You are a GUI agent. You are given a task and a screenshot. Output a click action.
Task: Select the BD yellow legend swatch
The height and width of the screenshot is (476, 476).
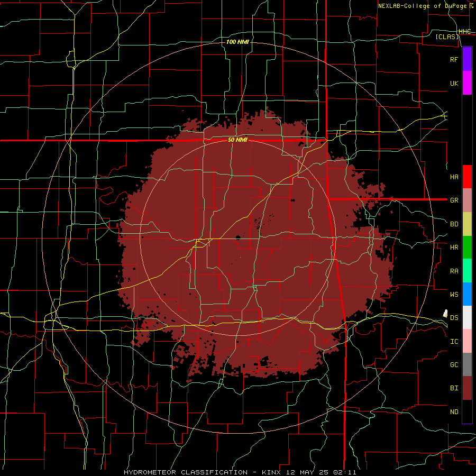click(x=467, y=224)
